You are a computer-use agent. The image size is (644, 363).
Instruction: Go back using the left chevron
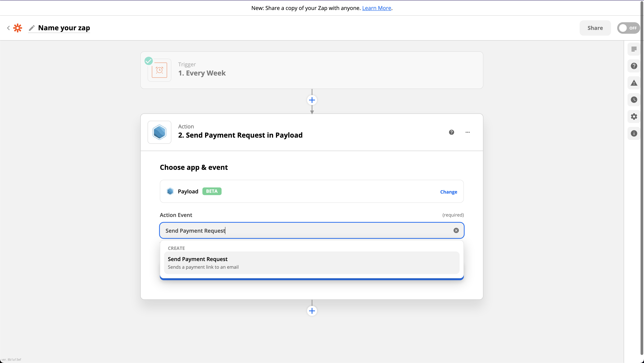(x=8, y=28)
